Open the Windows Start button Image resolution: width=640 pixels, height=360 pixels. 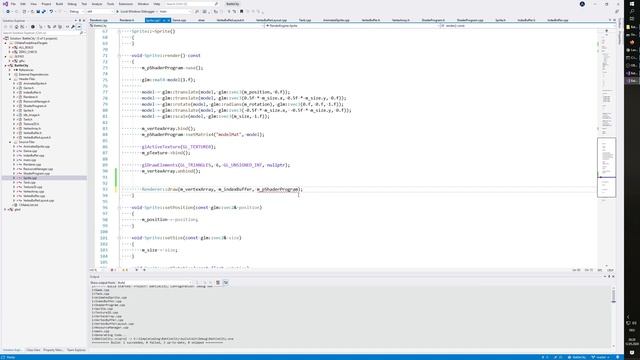632,4
